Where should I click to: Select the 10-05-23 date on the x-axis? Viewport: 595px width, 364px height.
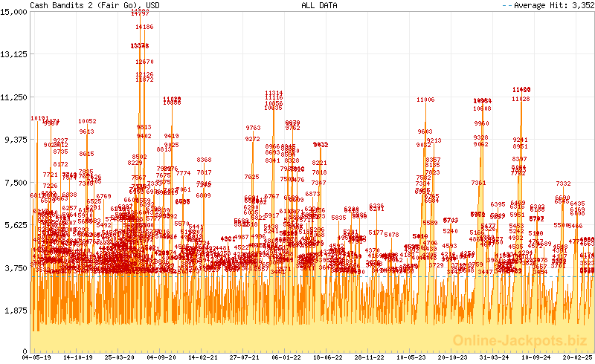point(411,357)
